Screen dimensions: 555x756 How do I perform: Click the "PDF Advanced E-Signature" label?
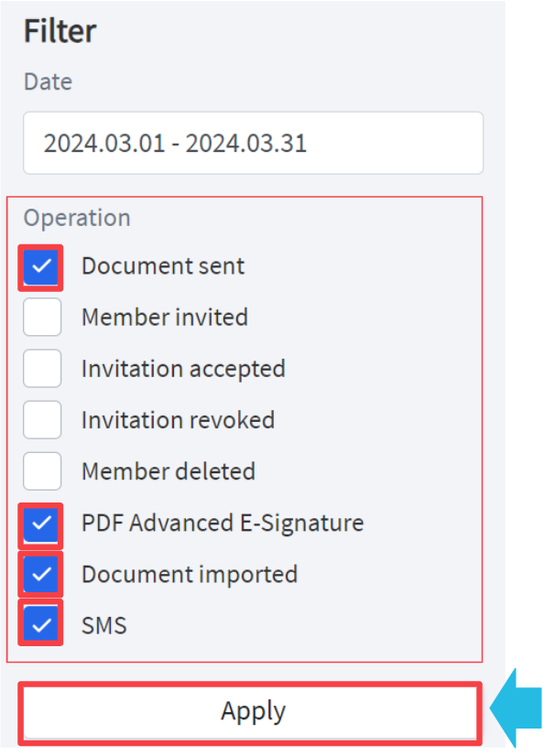tap(223, 523)
